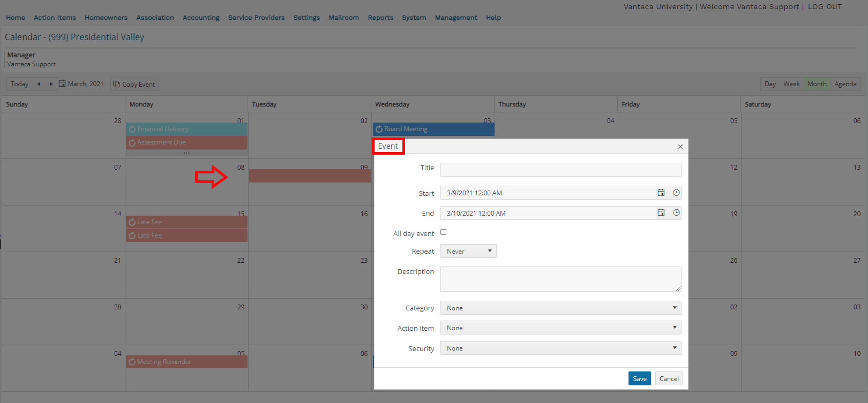Save the new event
The width and height of the screenshot is (868, 403).
tap(640, 378)
